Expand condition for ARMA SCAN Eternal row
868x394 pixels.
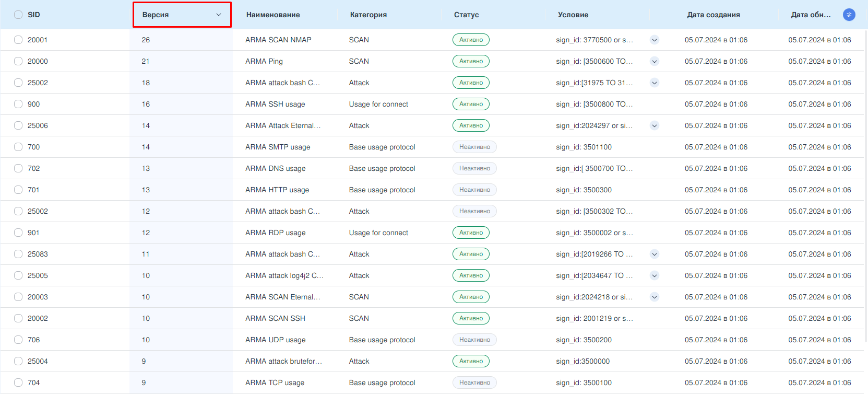tap(655, 297)
